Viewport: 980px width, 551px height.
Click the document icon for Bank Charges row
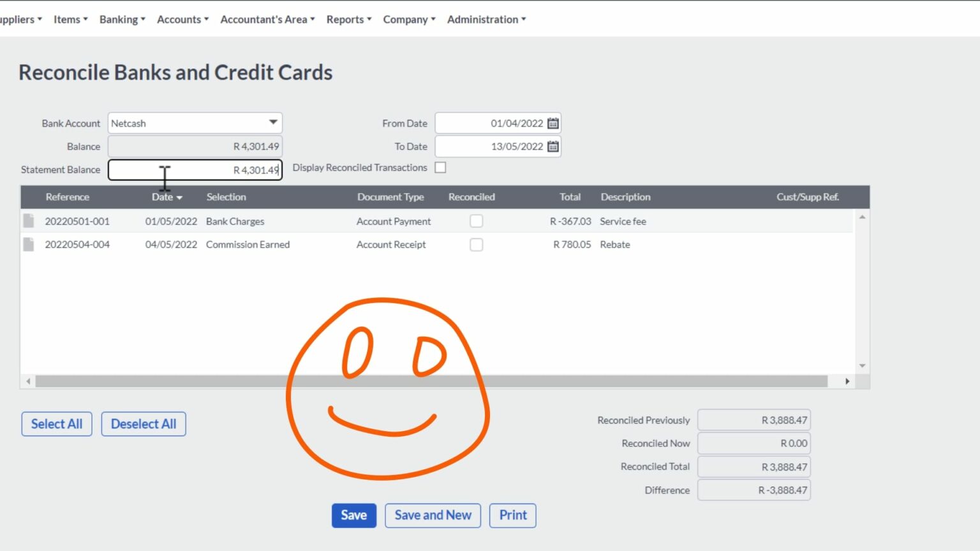click(28, 221)
